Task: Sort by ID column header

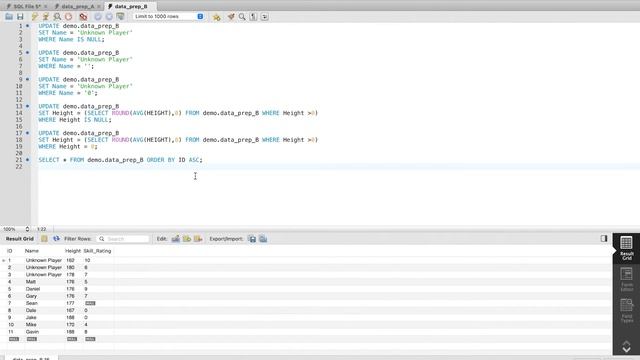Action: coord(9,251)
